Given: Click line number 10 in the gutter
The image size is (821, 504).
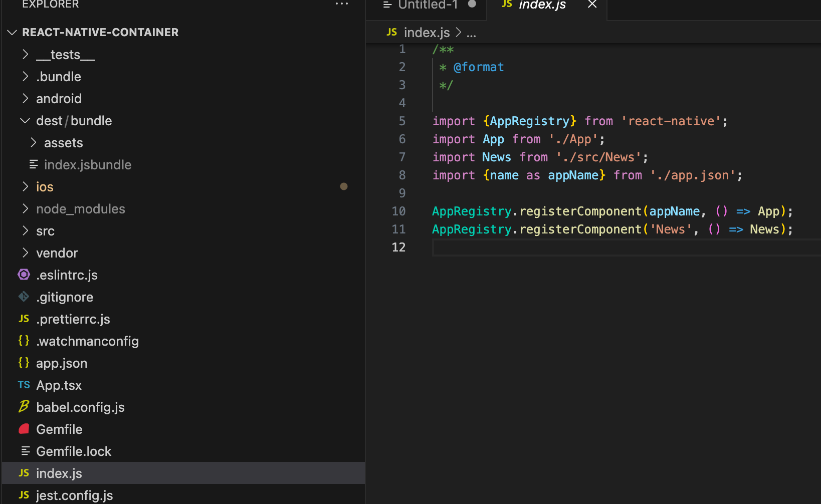Looking at the screenshot, I should pos(398,211).
